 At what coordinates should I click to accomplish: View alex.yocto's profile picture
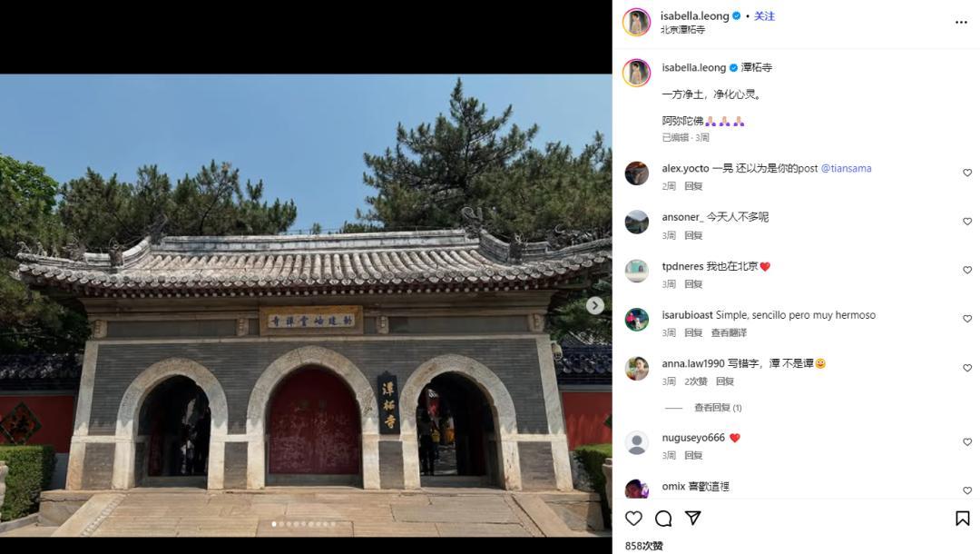pos(636,173)
